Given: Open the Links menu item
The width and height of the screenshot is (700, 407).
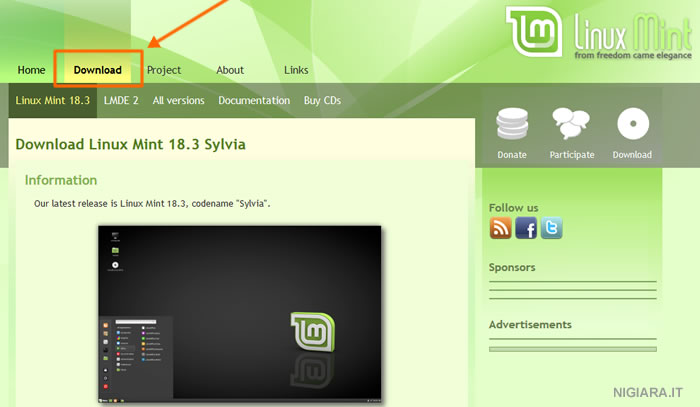Looking at the screenshot, I should pos(296,70).
